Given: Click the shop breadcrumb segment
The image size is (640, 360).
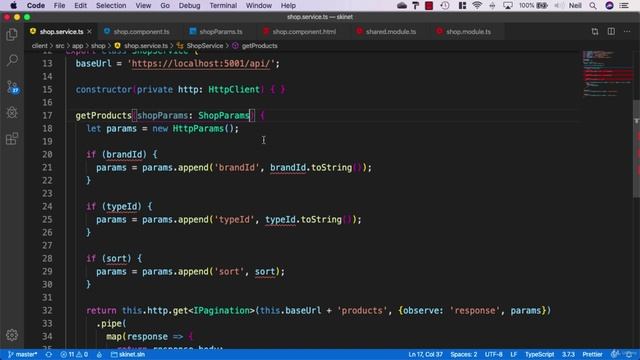Looking at the screenshot, I should pos(98,46).
